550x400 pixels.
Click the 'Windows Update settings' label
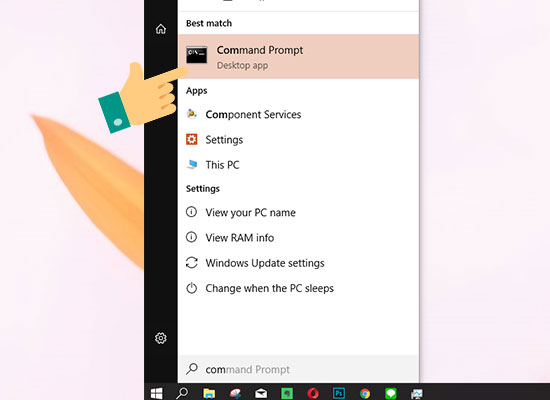click(x=265, y=263)
